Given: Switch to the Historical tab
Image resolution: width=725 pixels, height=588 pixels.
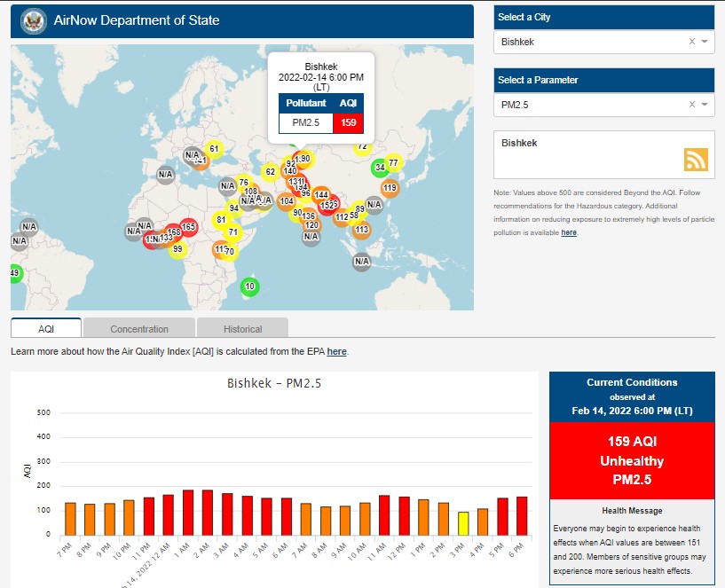Looking at the screenshot, I should coord(242,329).
